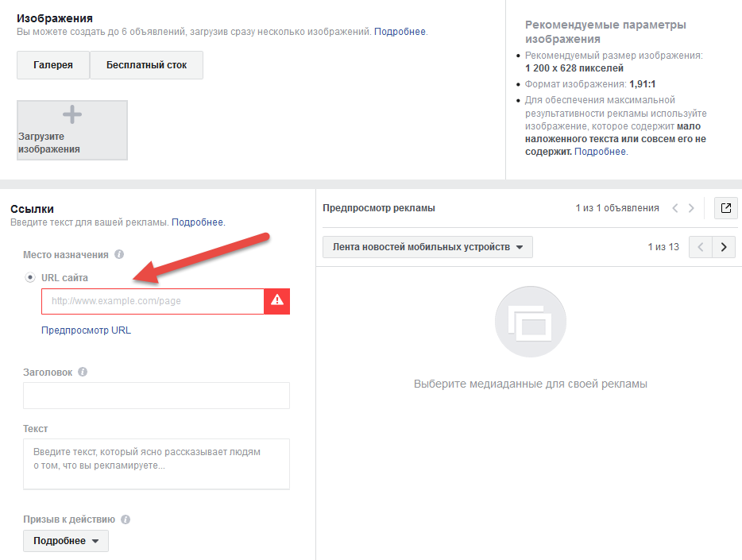Select the URL сайта radio button

pos(30,278)
